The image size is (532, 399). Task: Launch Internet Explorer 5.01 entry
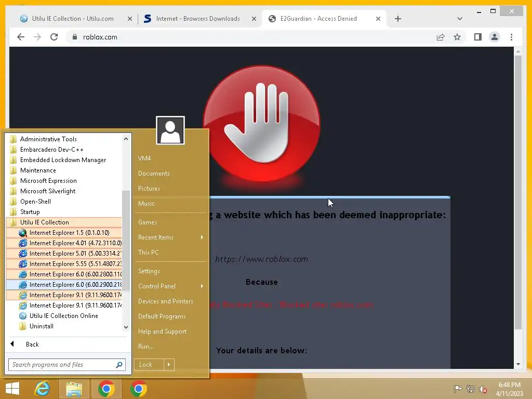click(x=64, y=254)
